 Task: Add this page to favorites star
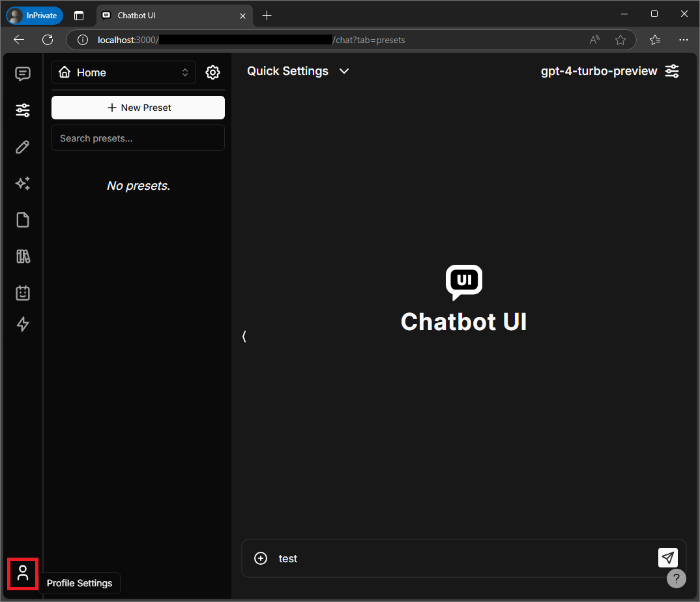tap(620, 40)
